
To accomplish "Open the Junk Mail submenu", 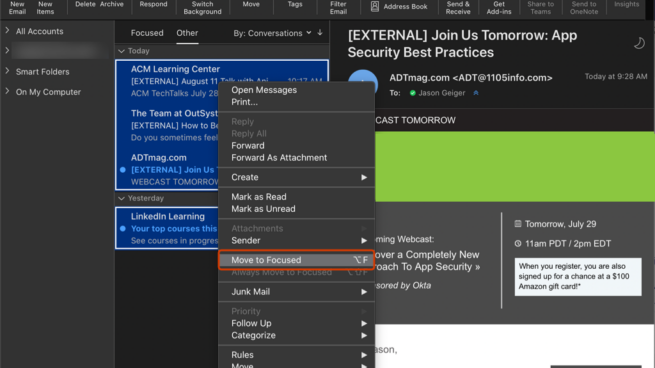I will (296, 292).
